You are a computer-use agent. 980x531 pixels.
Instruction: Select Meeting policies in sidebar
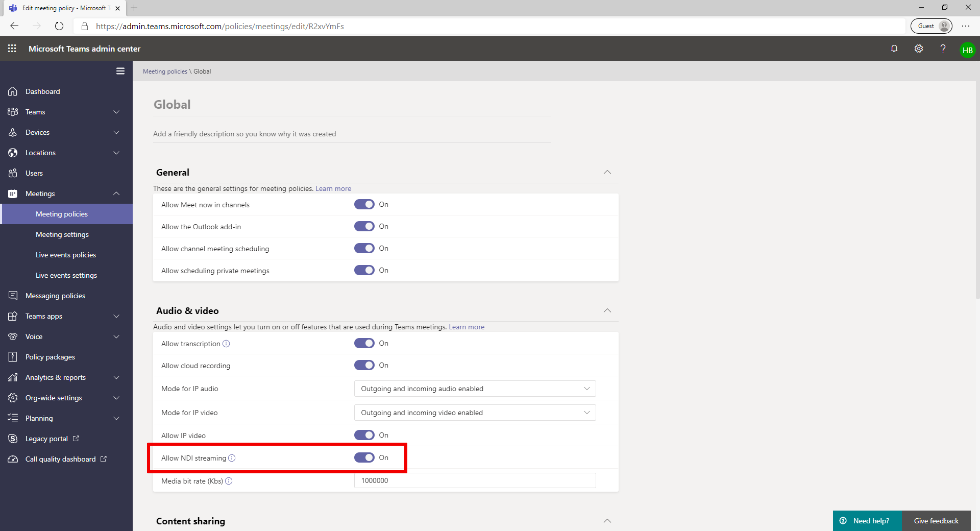click(66, 214)
